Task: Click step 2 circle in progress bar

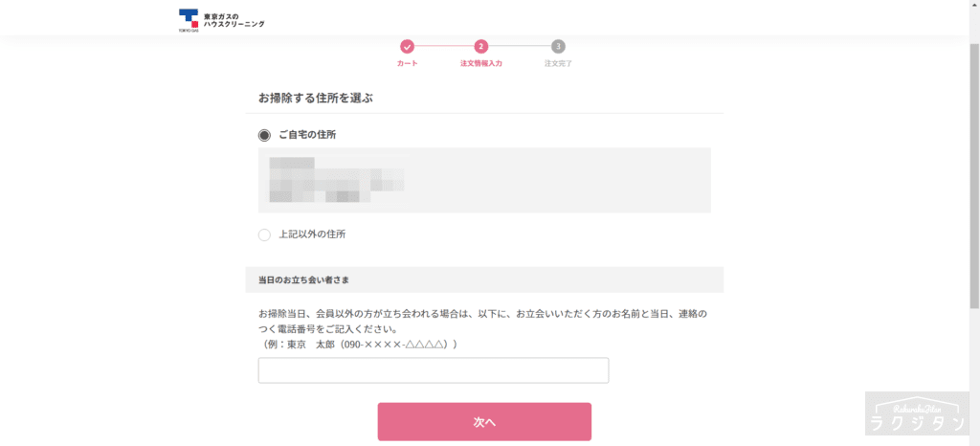Action: click(480, 47)
